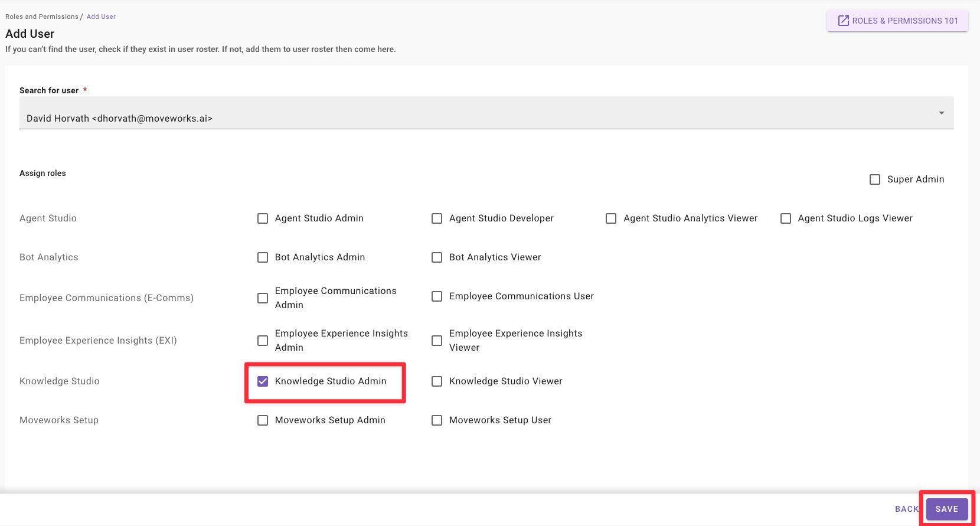Viewport: 980px width, 526px height.
Task: Enable Bot Analytics Viewer role
Action: point(437,257)
